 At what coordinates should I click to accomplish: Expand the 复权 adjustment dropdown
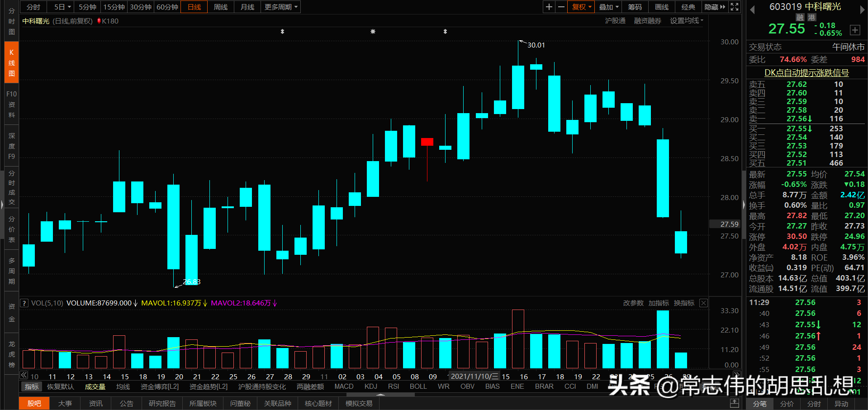580,7
